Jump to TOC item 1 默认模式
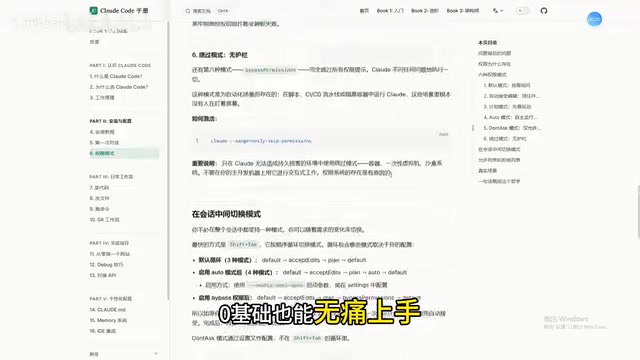 (x=507, y=85)
